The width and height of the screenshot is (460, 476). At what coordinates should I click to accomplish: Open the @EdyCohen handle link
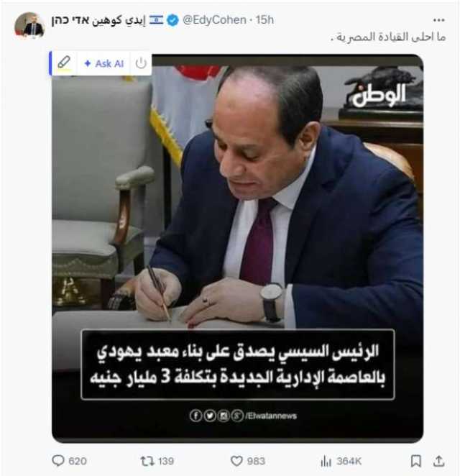(x=214, y=20)
